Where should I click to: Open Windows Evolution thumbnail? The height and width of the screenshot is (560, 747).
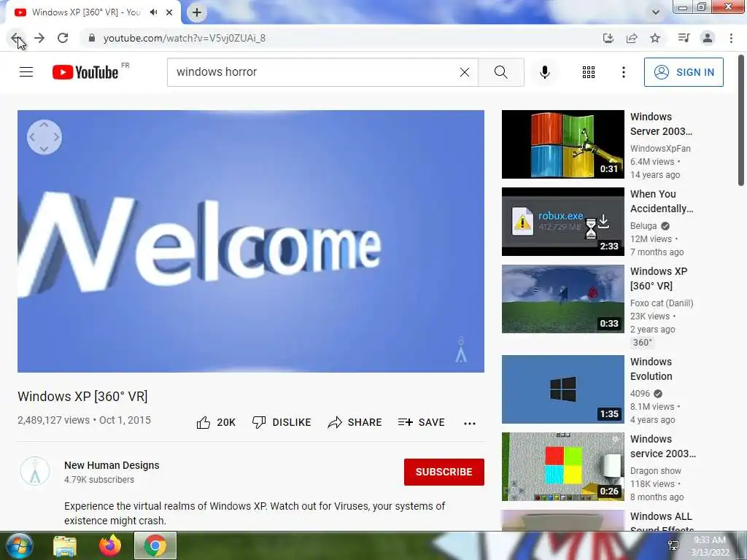pos(563,389)
